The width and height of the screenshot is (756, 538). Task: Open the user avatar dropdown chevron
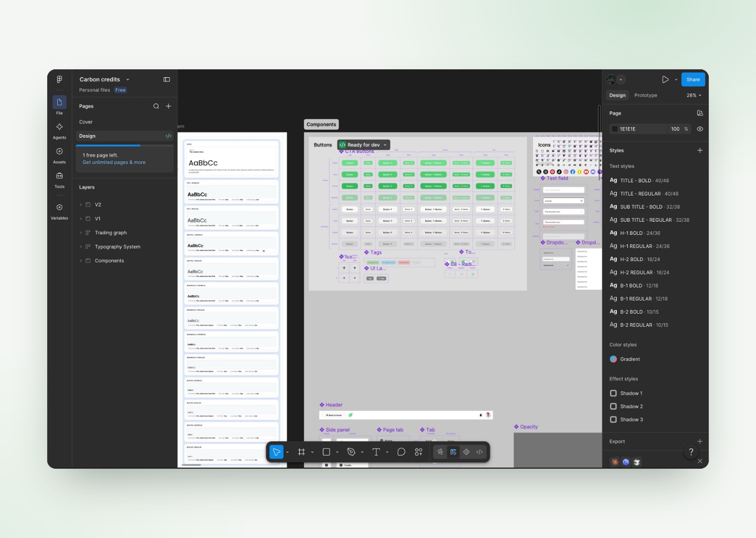tap(621, 80)
